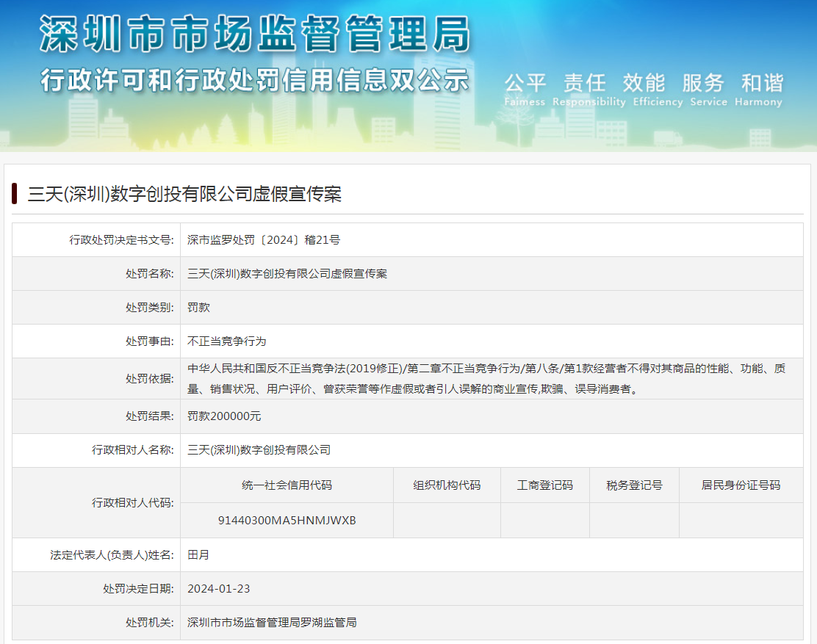Screen dimensions: 817x644
Task: Click the 统一社会信用代码 column header
Action: coord(287,485)
